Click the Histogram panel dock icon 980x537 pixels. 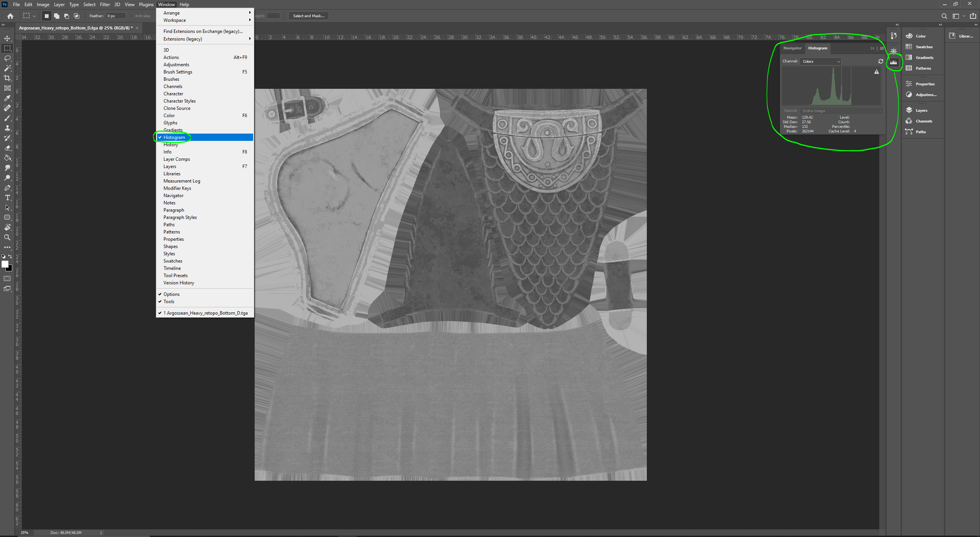click(x=893, y=62)
